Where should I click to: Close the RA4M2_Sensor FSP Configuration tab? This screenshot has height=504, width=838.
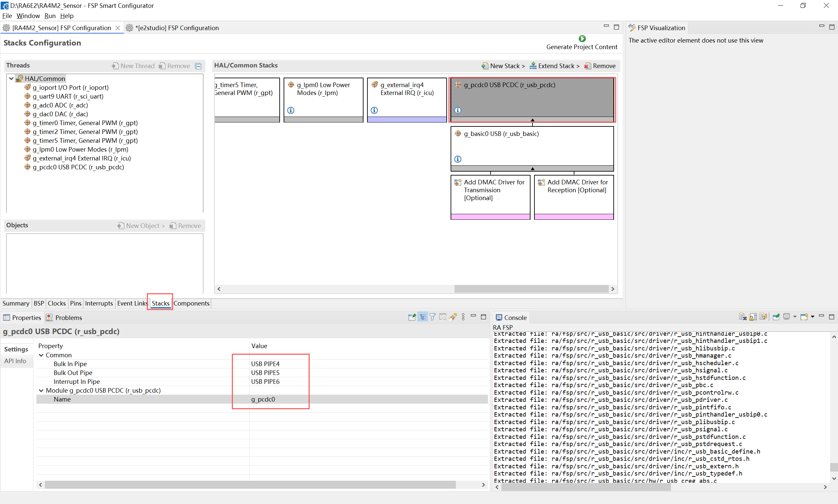(x=118, y=28)
